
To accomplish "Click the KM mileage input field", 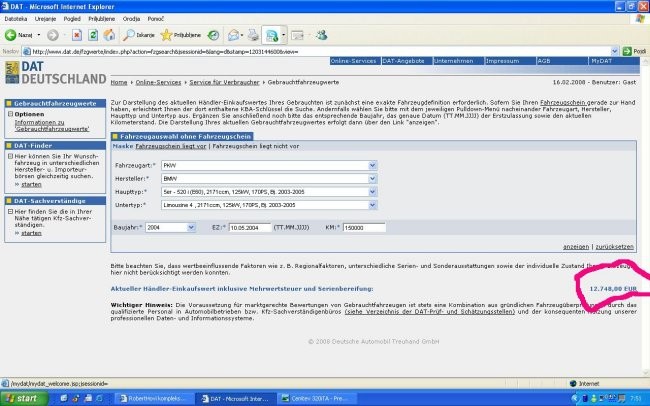I will coord(364,228).
